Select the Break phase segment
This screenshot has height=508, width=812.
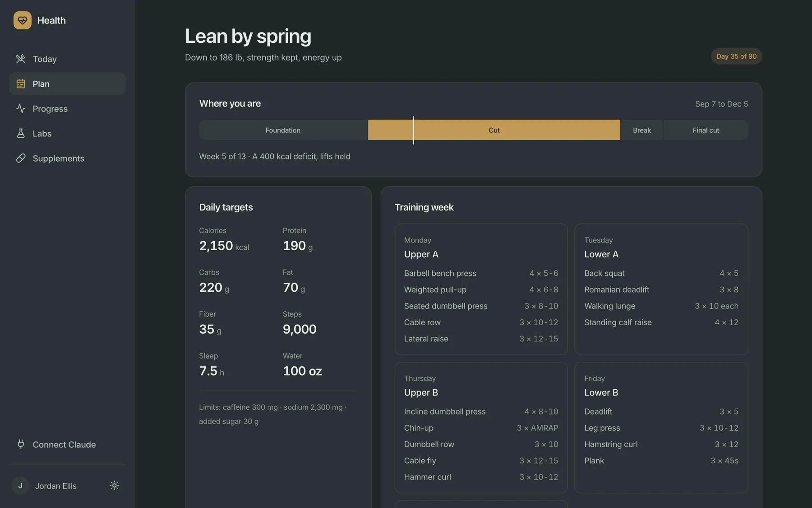pyautogui.click(x=641, y=130)
